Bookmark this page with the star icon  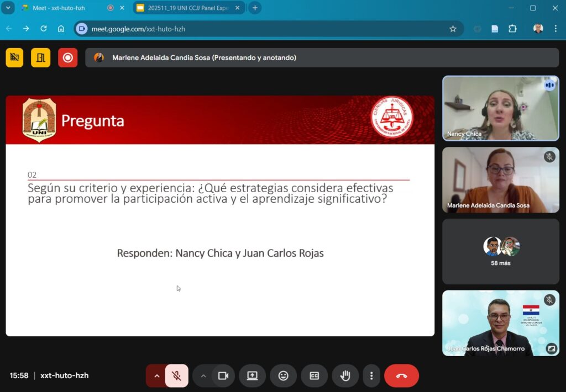(x=453, y=29)
